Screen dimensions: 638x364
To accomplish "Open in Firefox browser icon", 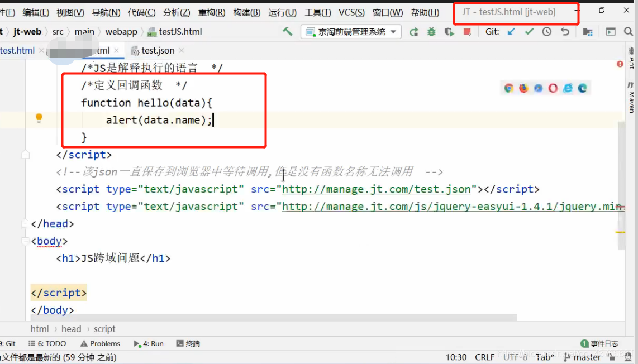I will click(x=523, y=88).
